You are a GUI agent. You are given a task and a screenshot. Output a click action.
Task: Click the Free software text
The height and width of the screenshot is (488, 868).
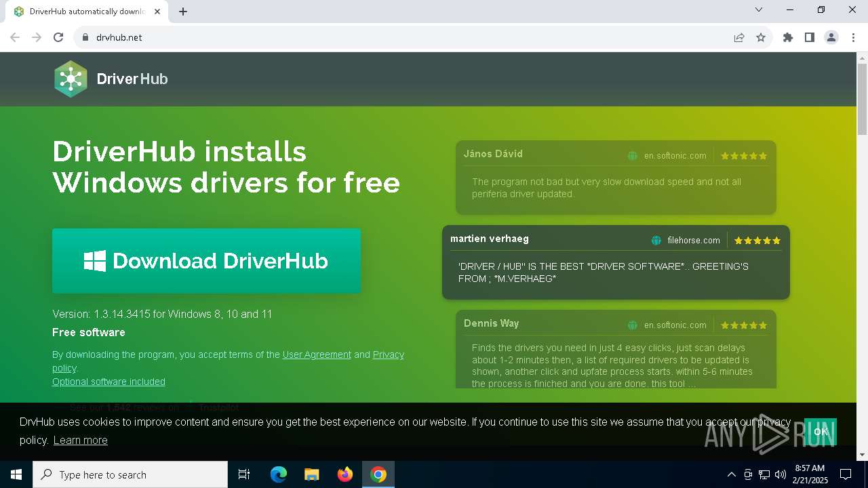tap(89, 332)
